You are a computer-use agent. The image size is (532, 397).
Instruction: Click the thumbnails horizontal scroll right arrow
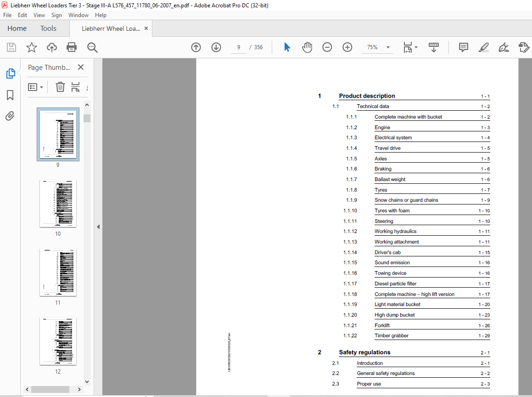pos(79,389)
